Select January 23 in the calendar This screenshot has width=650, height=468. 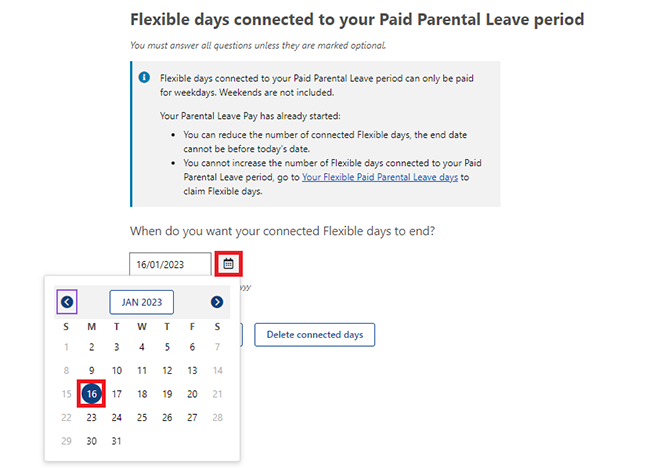(92, 417)
